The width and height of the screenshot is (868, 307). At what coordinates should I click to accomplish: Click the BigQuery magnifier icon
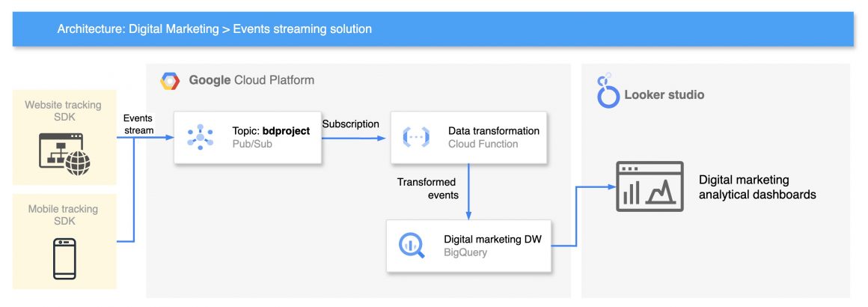(412, 246)
